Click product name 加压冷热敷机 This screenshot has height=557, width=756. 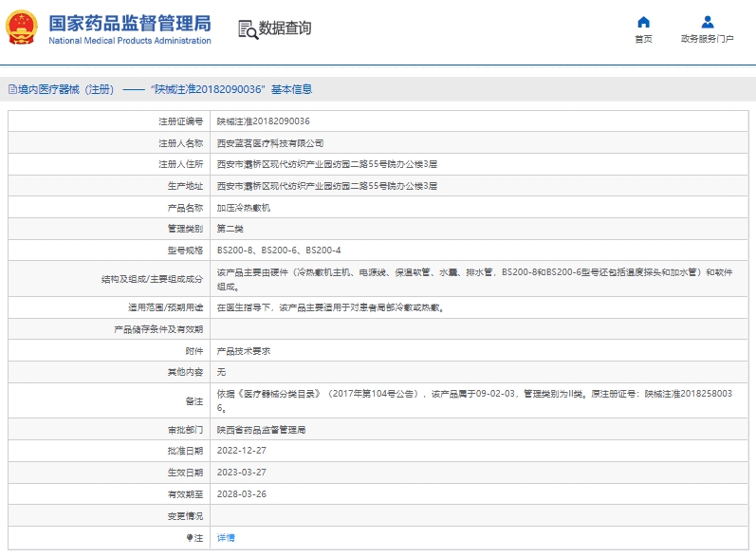(244, 208)
